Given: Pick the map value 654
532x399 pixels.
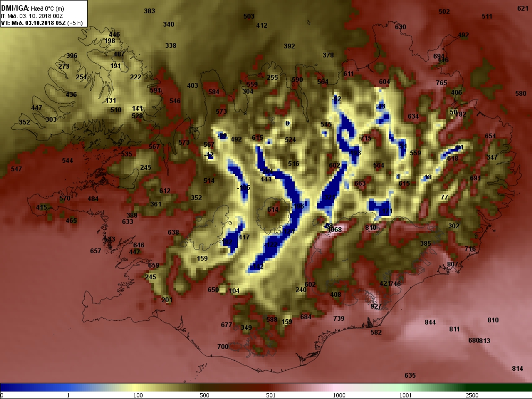Looking at the screenshot, I should 491,136.
